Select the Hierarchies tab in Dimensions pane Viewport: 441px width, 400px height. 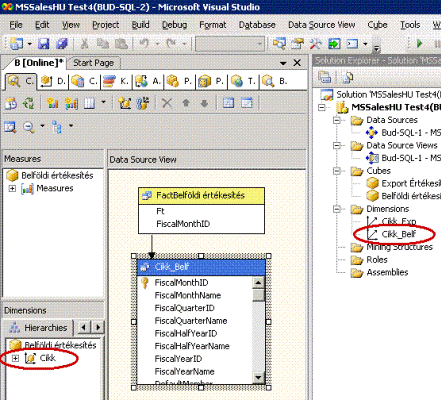coord(39,328)
